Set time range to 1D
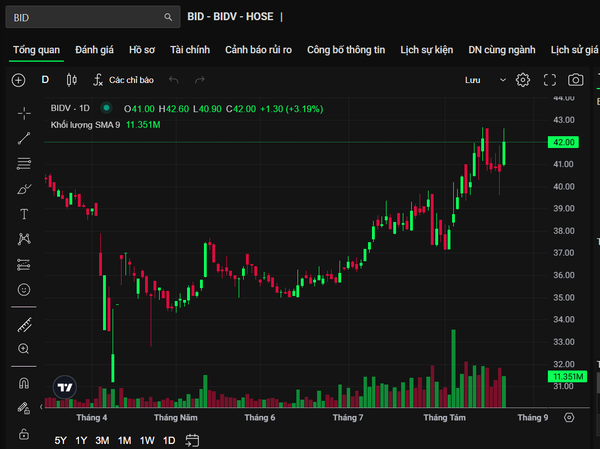This screenshot has width=600, height=449. (169, 441)
